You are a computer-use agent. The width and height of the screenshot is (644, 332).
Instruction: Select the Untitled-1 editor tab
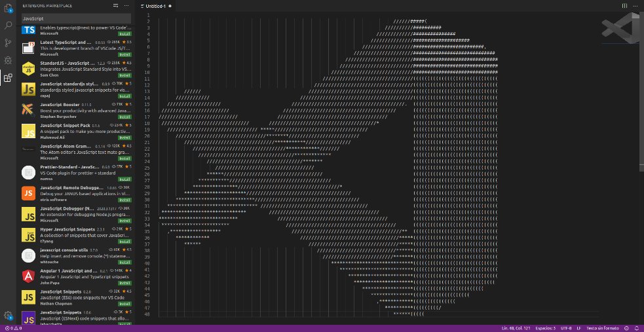click(x=156, y=6)
